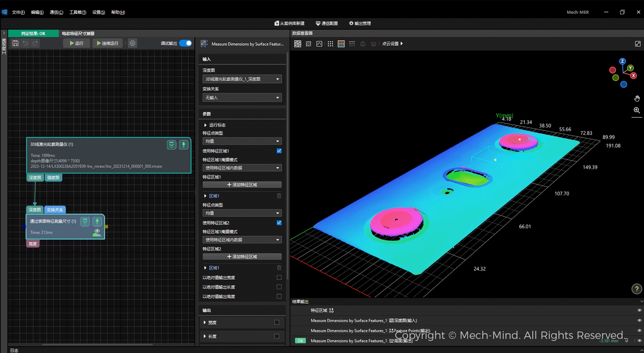Click the color-rendered point cloud icon
Viewport: 644px width, 353px height.
click(341, 44)
